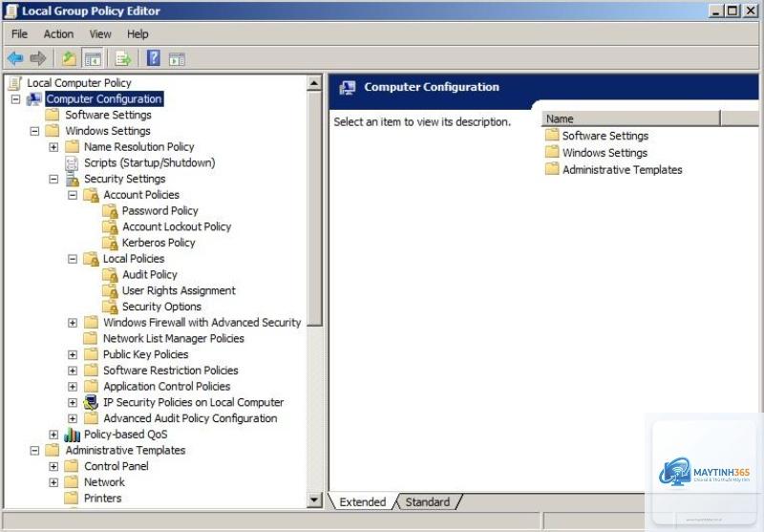Click the Computer Configuration tree icon
Screen dimensions: 764x532
[34, 99]
